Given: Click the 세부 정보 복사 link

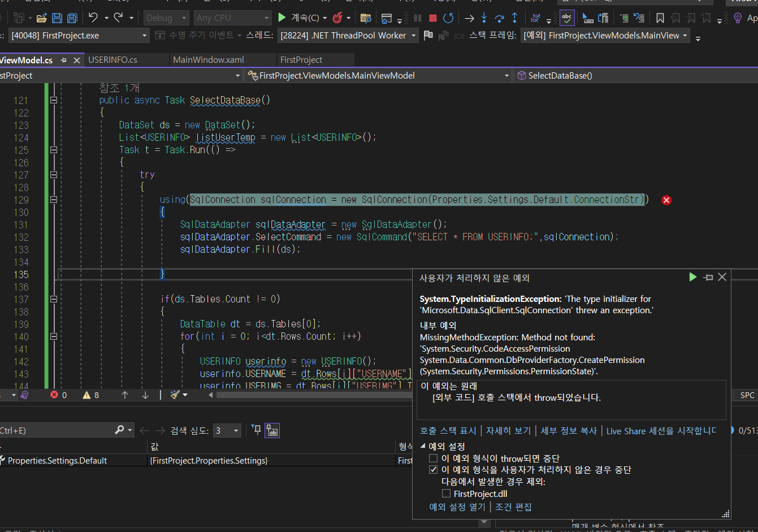Looking at the screenshot, I should coord(569,431).
